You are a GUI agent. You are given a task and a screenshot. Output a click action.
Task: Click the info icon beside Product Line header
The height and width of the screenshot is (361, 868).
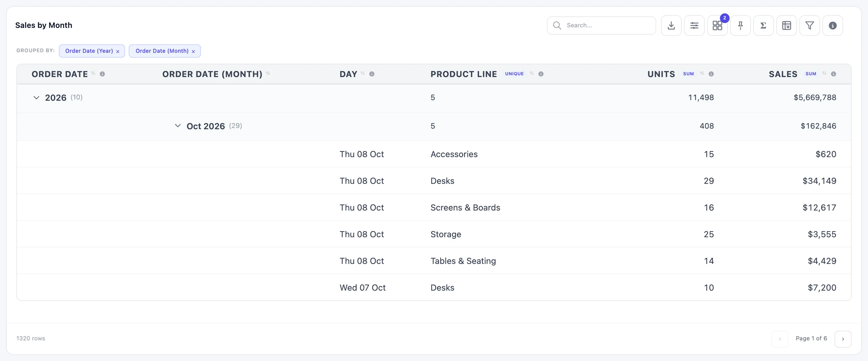541,74
